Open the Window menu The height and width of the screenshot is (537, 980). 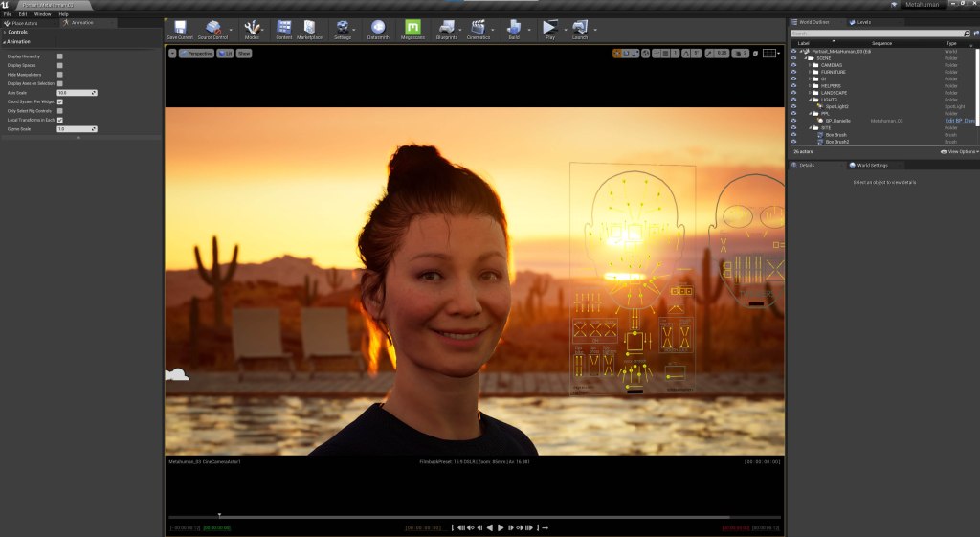coord(42,14)
